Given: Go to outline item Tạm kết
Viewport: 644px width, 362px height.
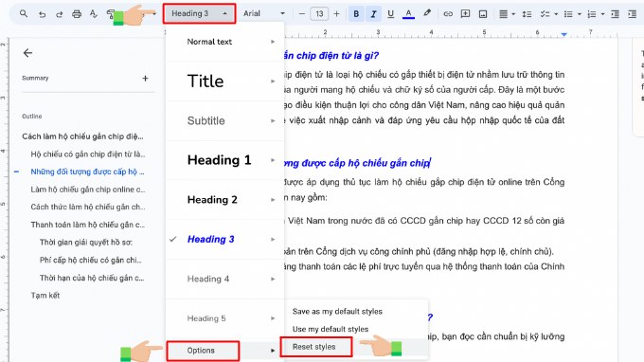Looking at the screenshot, I should pyautogui.click(x=45, y=296).
